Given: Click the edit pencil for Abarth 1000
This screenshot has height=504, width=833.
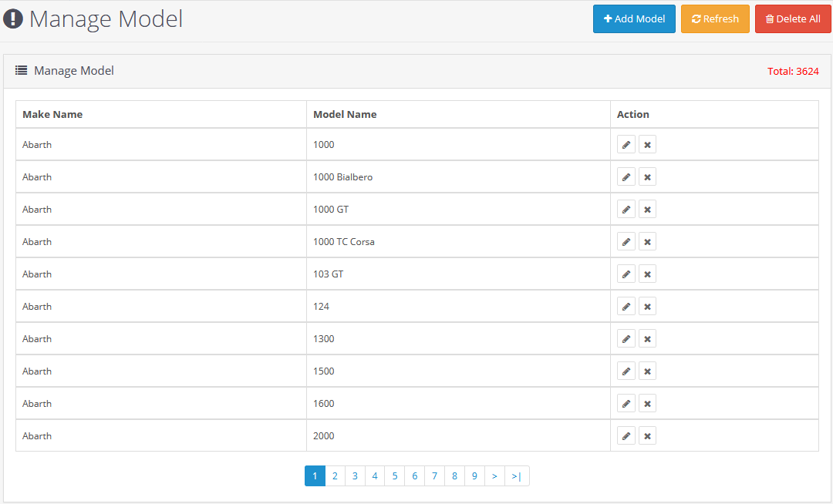Looking at the screenshot, I should (626, 145).
